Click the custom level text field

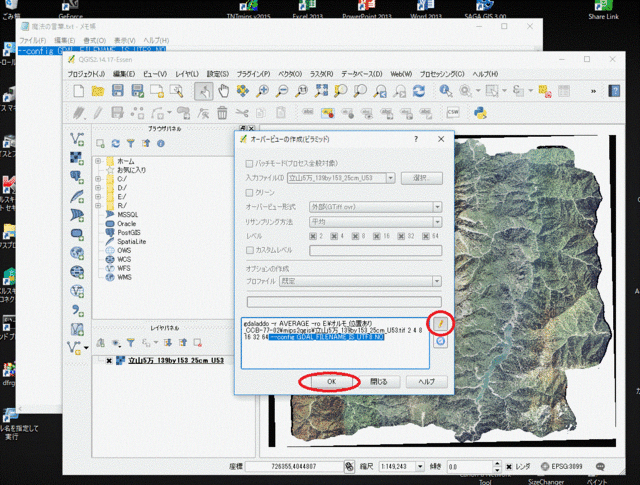(x=376, y=250)
